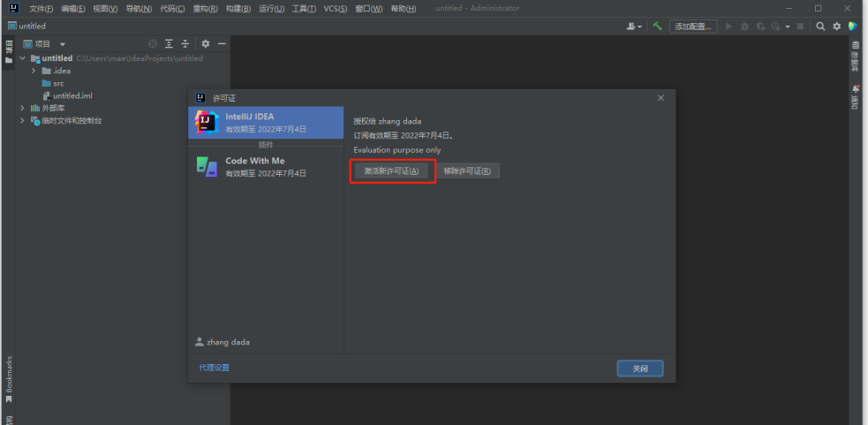The height and width of the screenshot is (425, 868).
Task: Open the dropdown arrow beside the profiler icon
Action: (787, 27)
